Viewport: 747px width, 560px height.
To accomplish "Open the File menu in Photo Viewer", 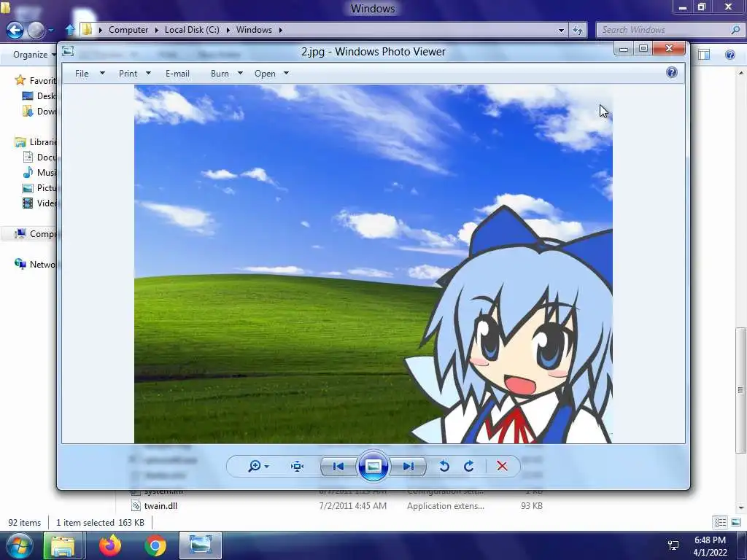I will (x=82, y=74).
